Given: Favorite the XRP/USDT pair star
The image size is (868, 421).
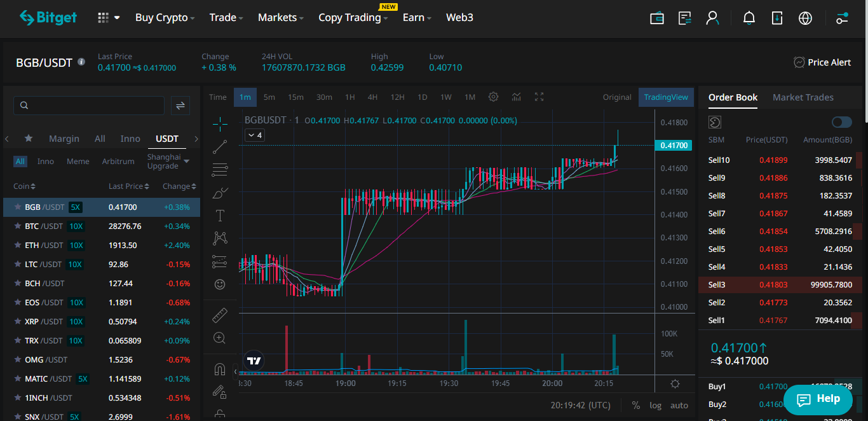Looking at the screenshot, I should point(18,322).
